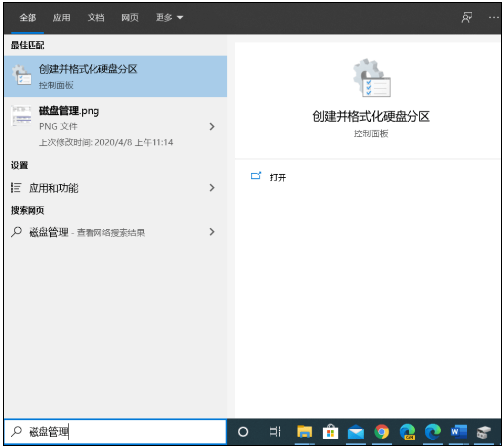This screenshot has height=448, width=504.
Task: Expand options arrow for 磁盘管理.png
Action: click(x=212, y=126)
